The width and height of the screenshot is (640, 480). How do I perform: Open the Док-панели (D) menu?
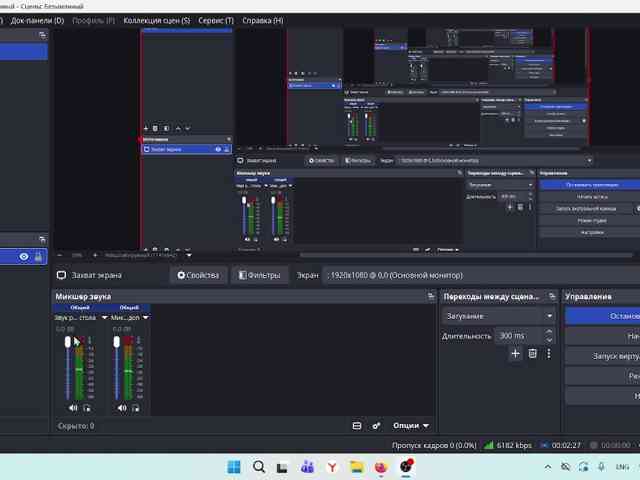(37, 20)
